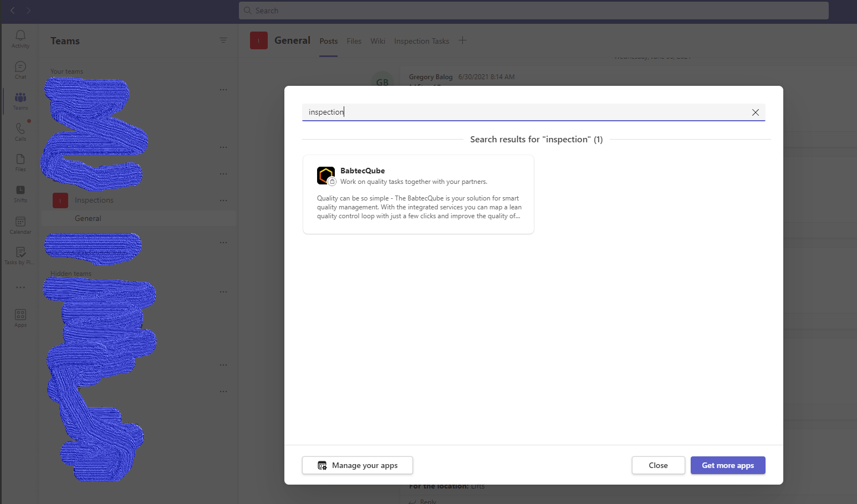Go back with the navigation arrow
The image size is (857, 504).
(13, 11)
